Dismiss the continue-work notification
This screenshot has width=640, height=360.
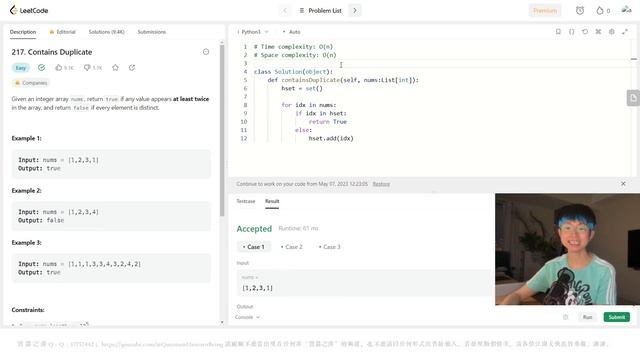[x=623, y=184]
